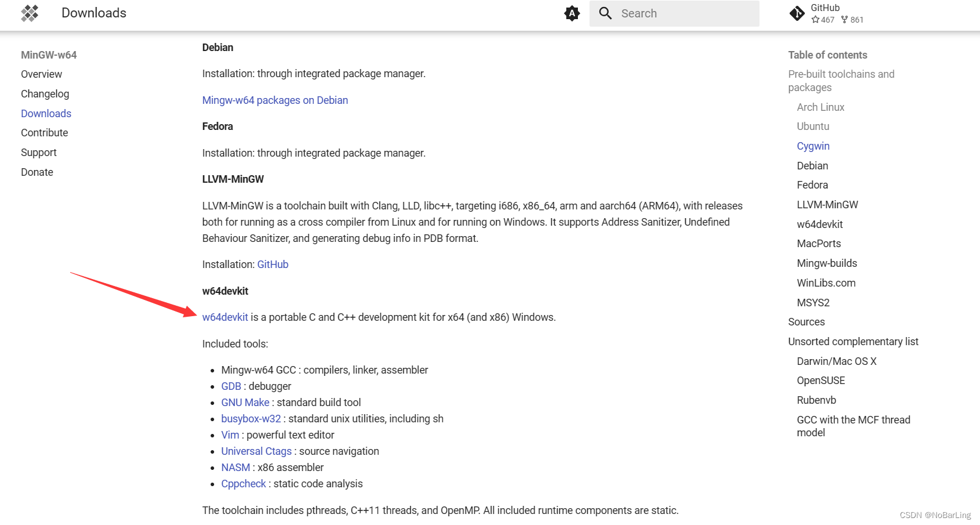Jump to Unsorted complementary list section
The image size is (980, 525).
pyautogui.click(x=853, y=342)
